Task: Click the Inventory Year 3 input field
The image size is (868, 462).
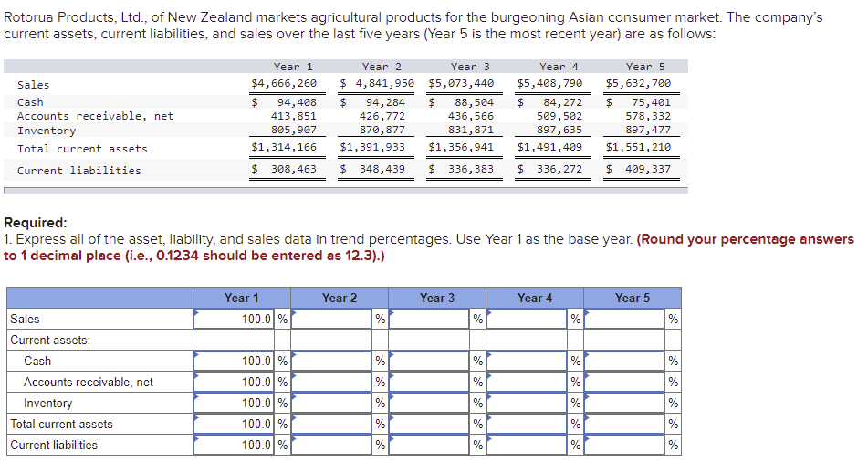Action: pyautogui.click(x=430, y=403)
